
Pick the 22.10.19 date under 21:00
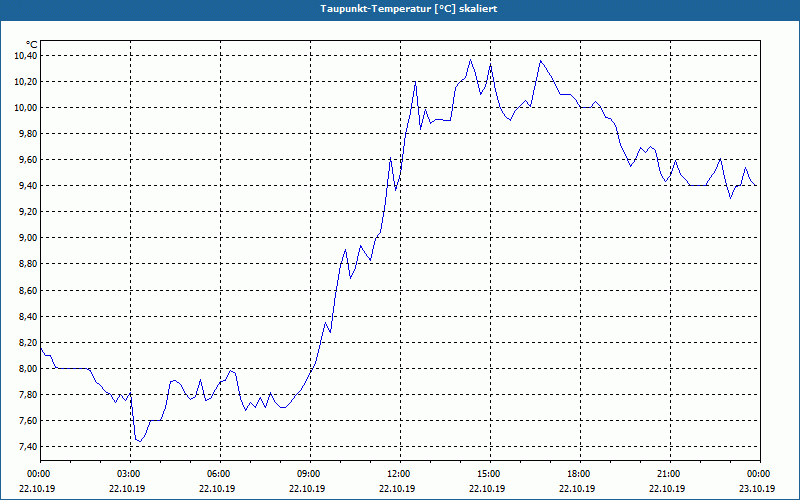click(x=667, y=488)
